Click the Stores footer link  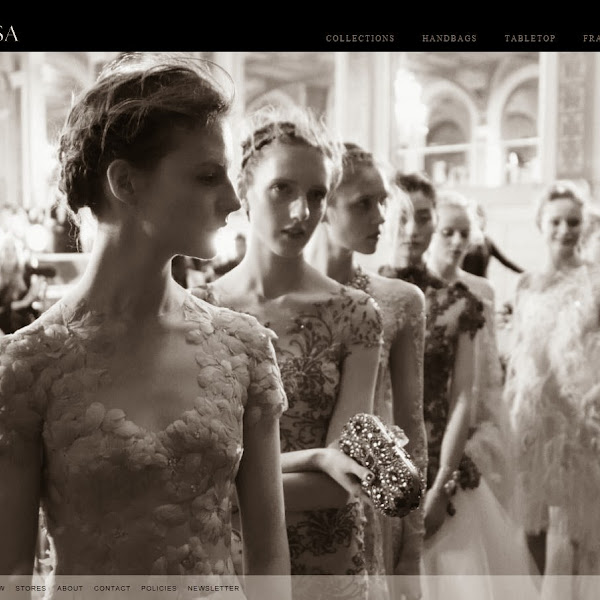tap(31, 588)
